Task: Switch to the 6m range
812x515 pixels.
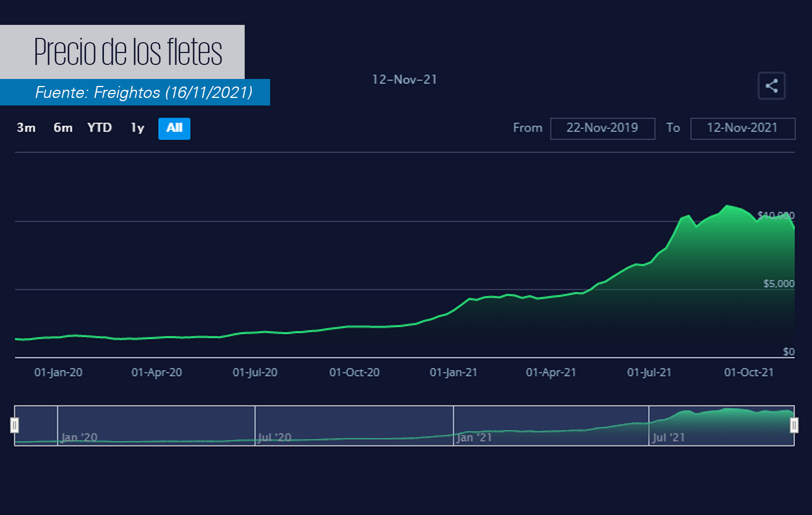Action: click(x=63, y=128)
